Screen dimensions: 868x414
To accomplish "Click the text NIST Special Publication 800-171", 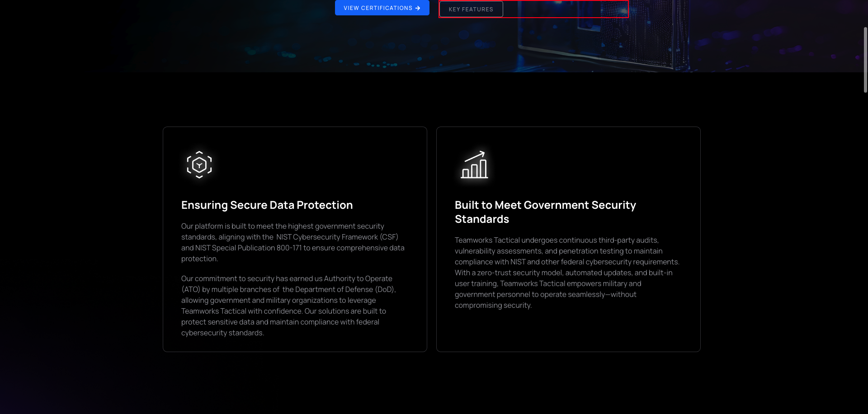I will pyautogui.click(x=248, y=248).
